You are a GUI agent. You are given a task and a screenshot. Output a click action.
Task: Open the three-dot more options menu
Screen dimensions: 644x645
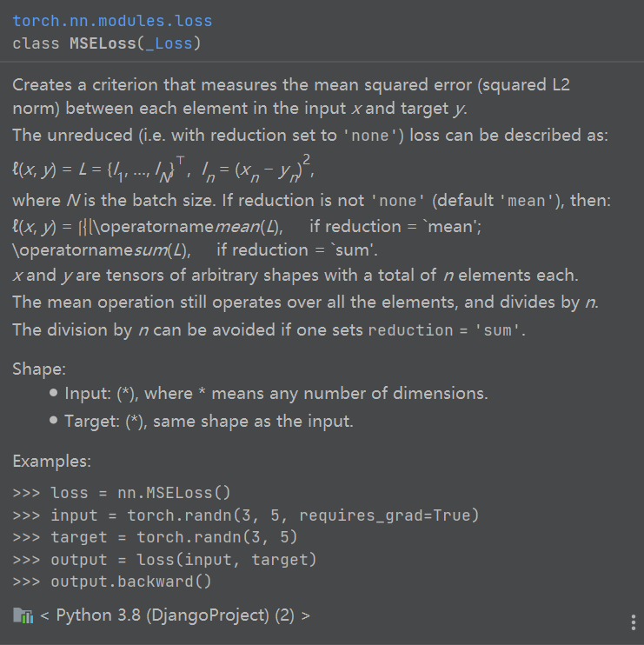click(x=633, y=622)
